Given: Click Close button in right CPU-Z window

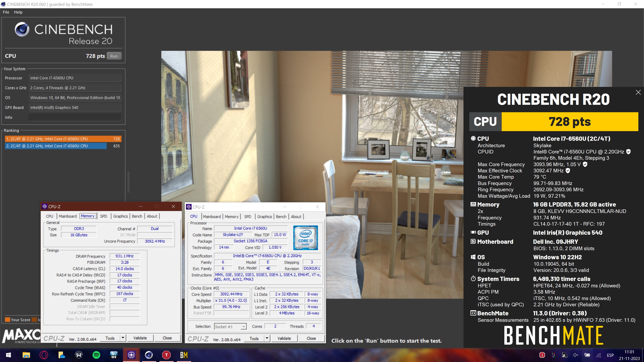Looking at the screenshot, I should [x=311, y=338].
